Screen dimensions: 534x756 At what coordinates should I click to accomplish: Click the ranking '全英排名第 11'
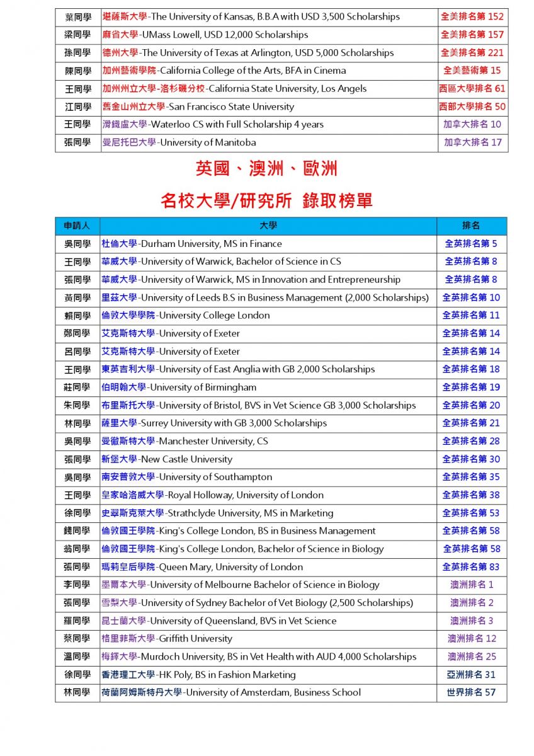coord(472,316)
